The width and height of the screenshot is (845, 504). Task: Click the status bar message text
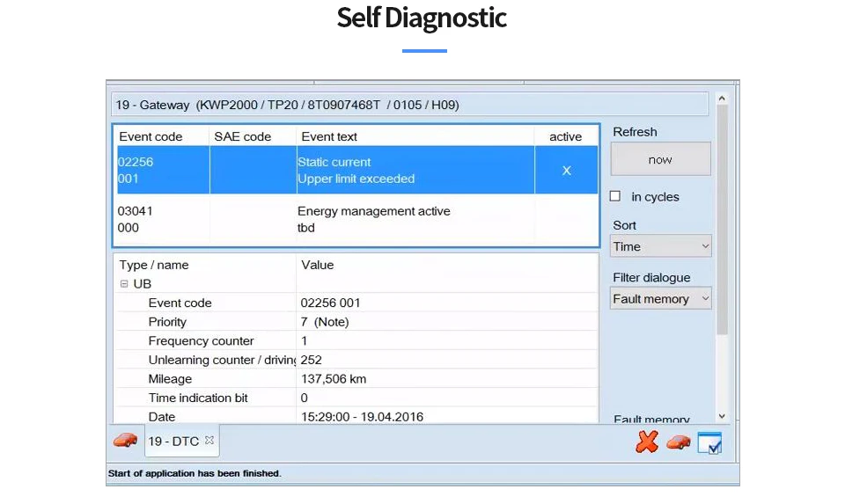(x=195, y=473)
